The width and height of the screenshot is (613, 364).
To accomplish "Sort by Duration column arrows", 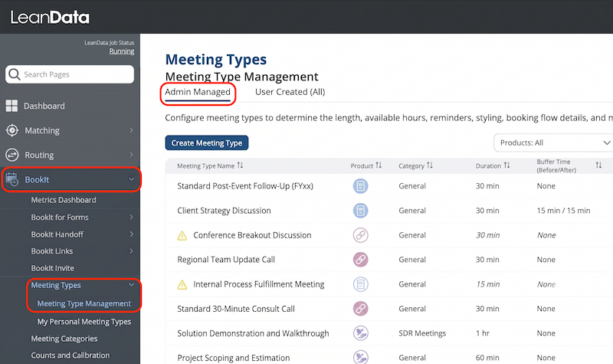I will coord(506,166).
